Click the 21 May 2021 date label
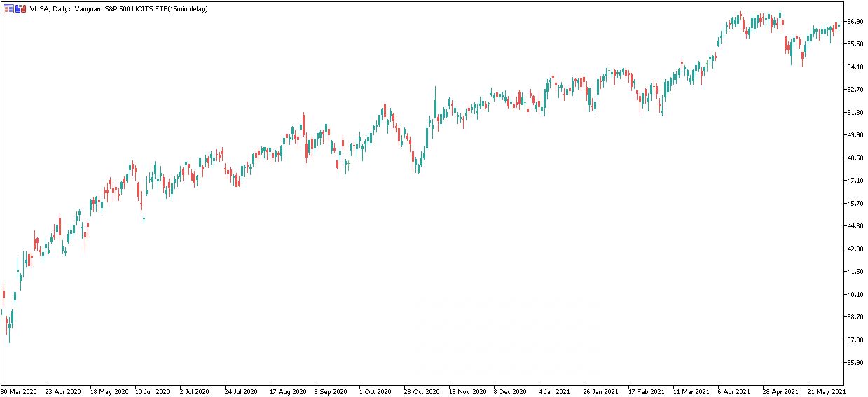868x397 pixels. [x=827, y=391]
